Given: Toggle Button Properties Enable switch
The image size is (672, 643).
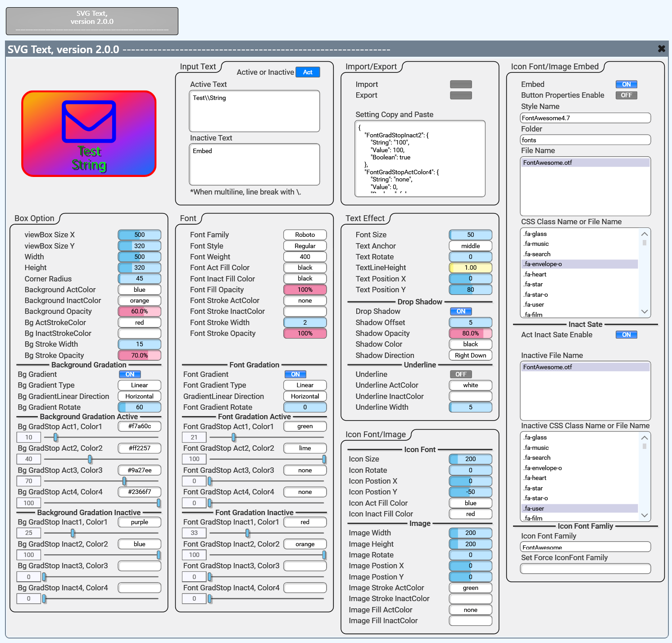Looking at the screenshot, I should [626, 95].
